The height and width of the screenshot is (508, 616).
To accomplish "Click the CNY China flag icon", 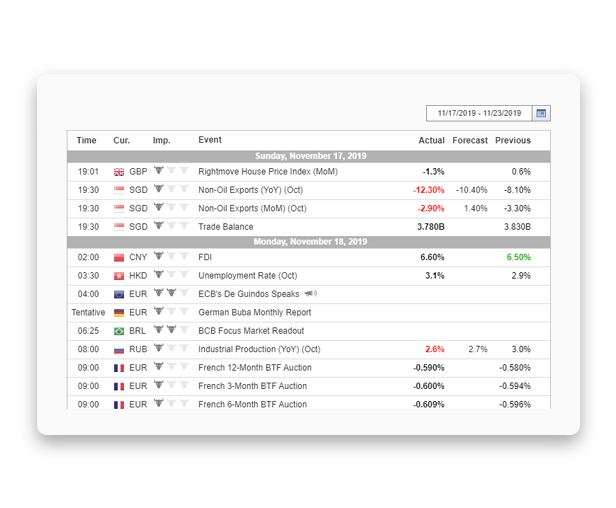I will click(119, 257).
